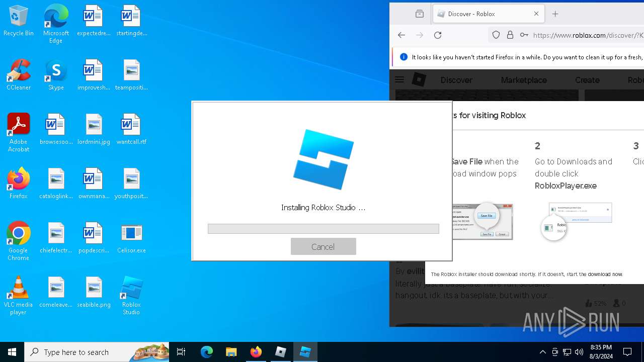Open the notifications action center

(x=627, y=352)
